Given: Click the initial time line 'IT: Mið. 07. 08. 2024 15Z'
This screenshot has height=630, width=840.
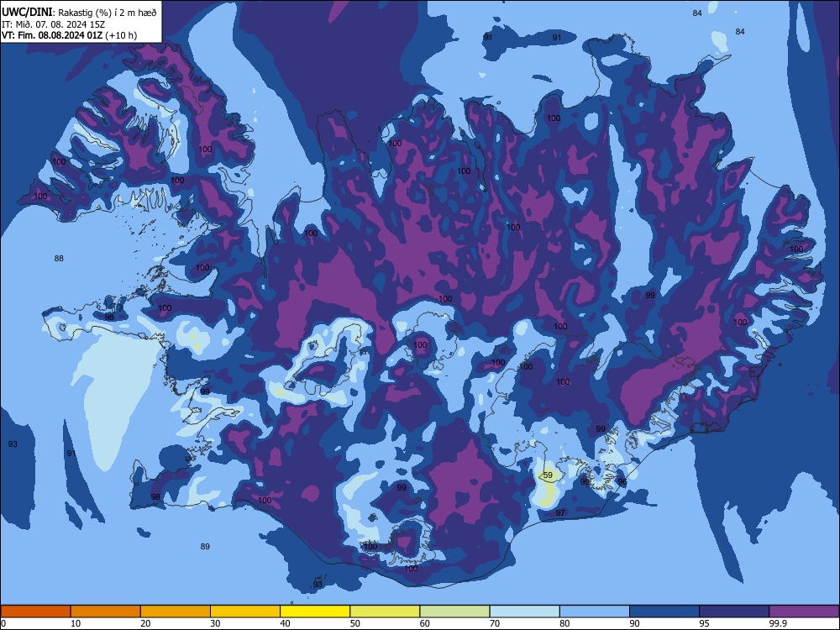Looking at the screenshot, I should pos(54,24).
